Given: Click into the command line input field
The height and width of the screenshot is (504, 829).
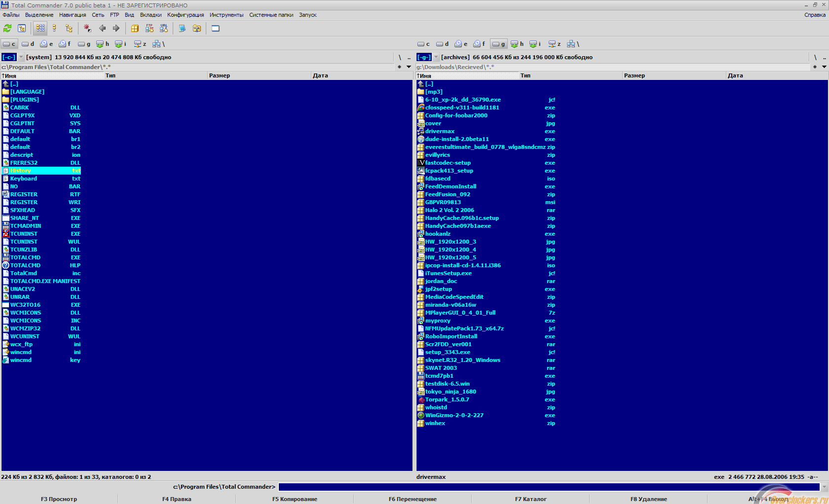Looking at the screenshot, I should (x=548, y=487).
